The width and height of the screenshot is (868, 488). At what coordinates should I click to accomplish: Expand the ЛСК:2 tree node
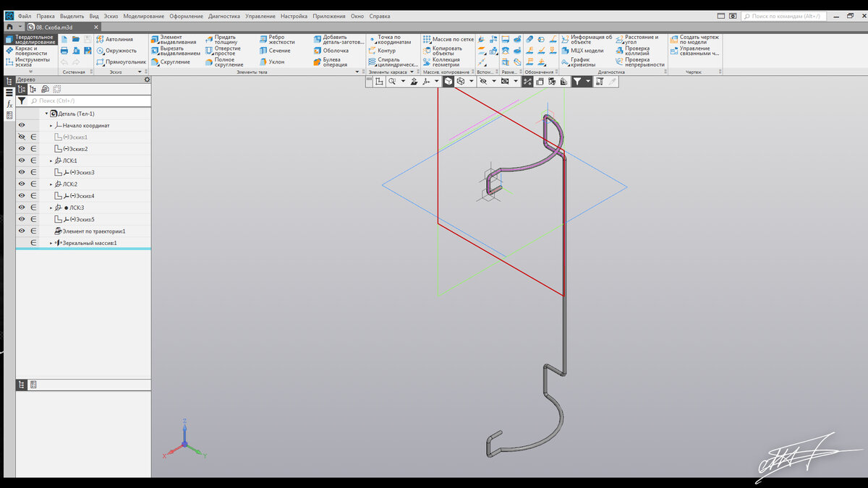pos(51,184)
